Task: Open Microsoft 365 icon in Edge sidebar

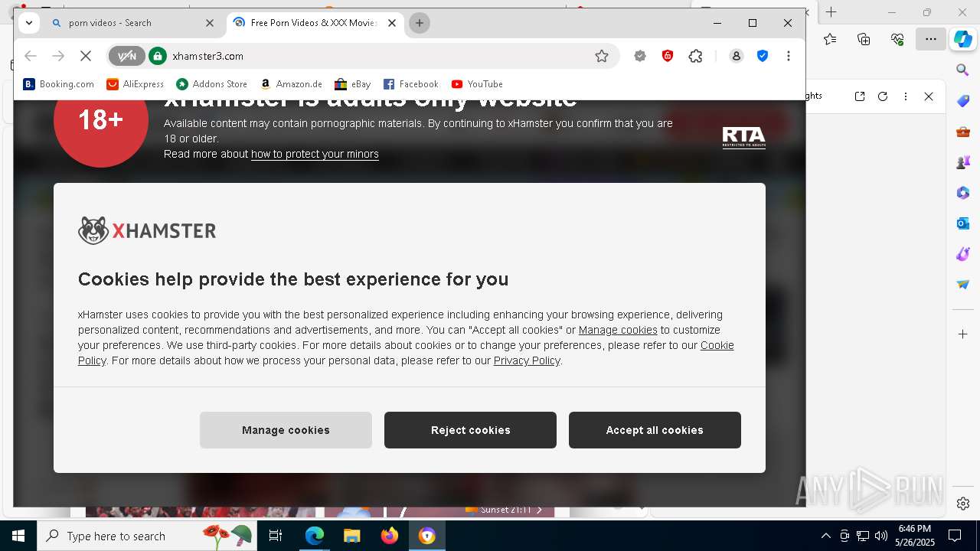Action: [963, 193]
